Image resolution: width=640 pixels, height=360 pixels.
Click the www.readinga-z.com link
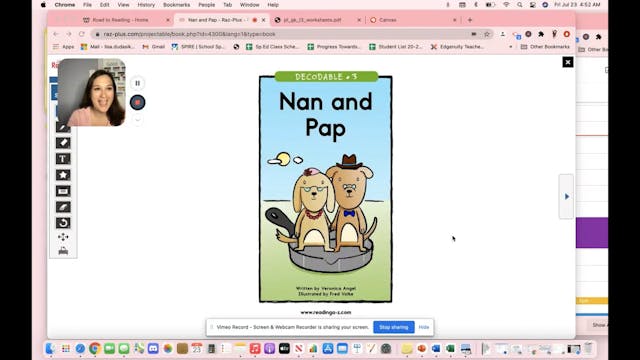[x=326, y=312]
